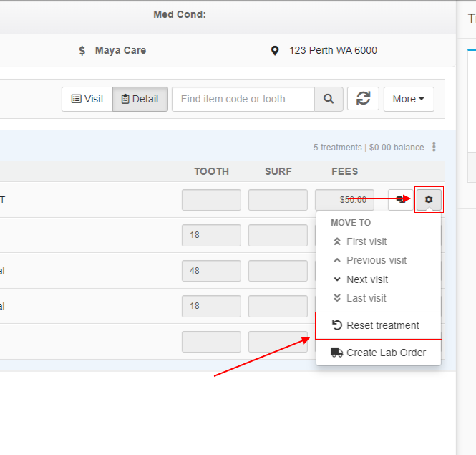Open the More dropdown
The height and width of the screenshot is (455, 476).
click(409, 99)
